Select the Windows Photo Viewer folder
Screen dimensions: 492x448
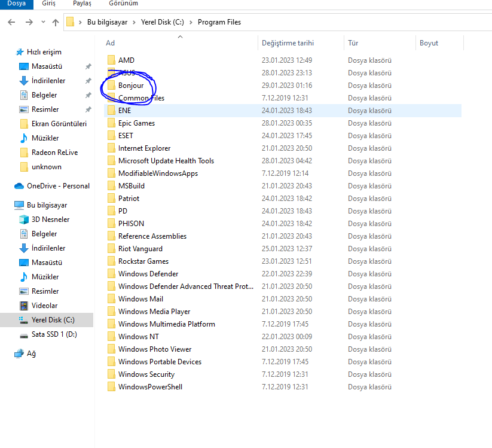[x=155, y=349]
